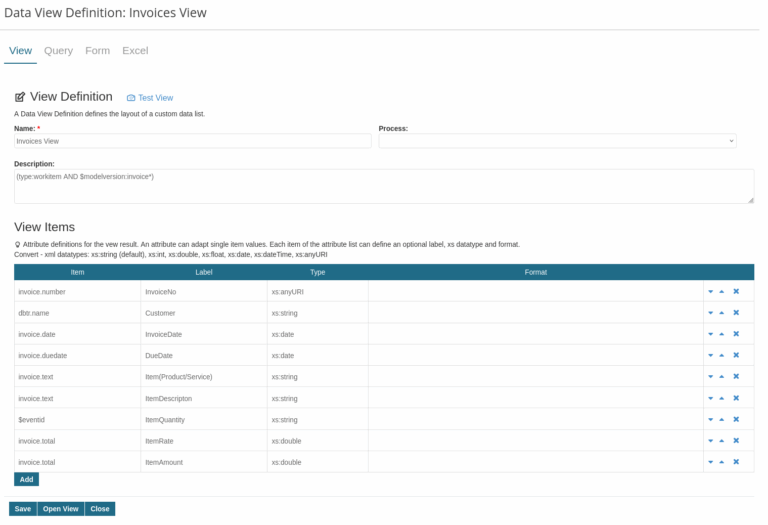The width and height of the screenshot is (768, 525).
Task: Delete the ItemRate row
Action: [x=736, y=441]
